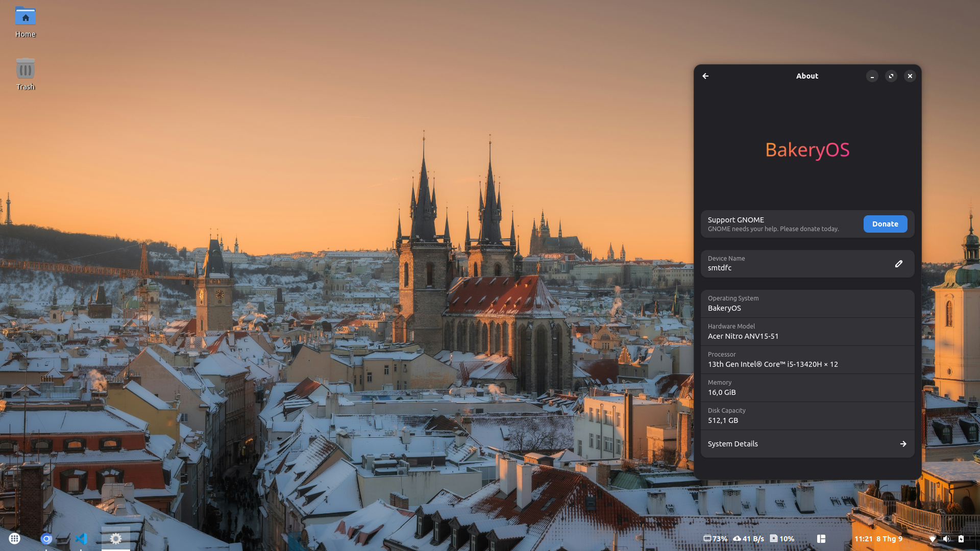Click the Memory 16,0 GiB row
Screen dimensions: 980x551
click(x=807, y=388)
